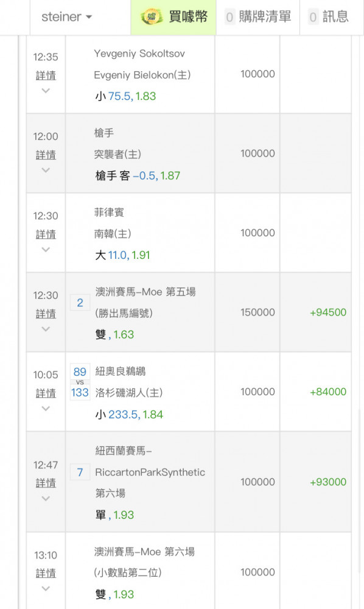364x609 pixels.
Task: Open 詳情 link for the 槍手 vs 突襲者 match
Action: tap(46, 155)
